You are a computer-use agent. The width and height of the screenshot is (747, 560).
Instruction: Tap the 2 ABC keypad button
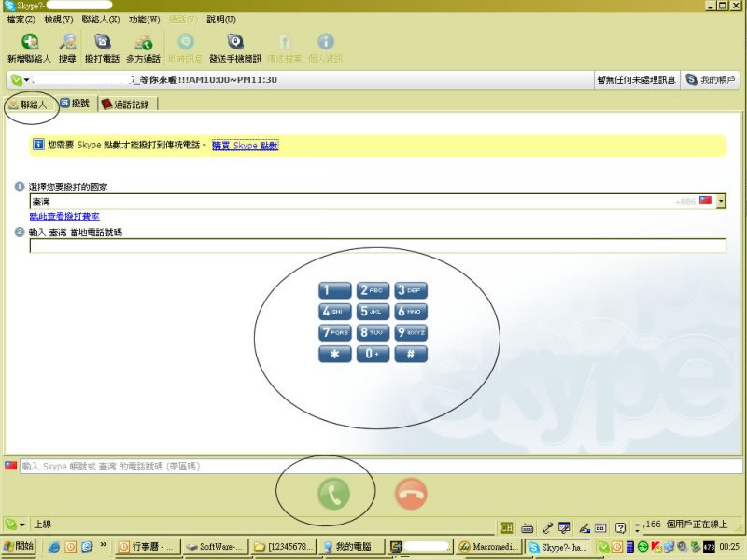pos(373,290)
